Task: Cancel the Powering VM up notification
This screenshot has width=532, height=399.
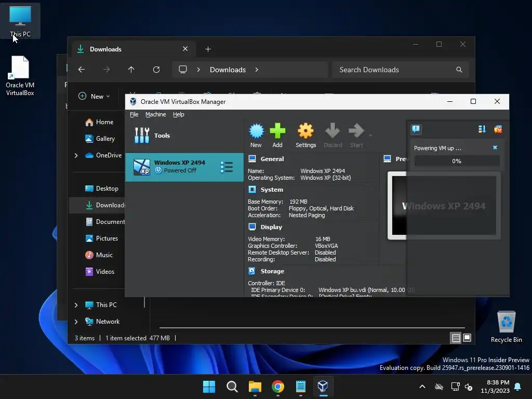Action: point(495,148)
